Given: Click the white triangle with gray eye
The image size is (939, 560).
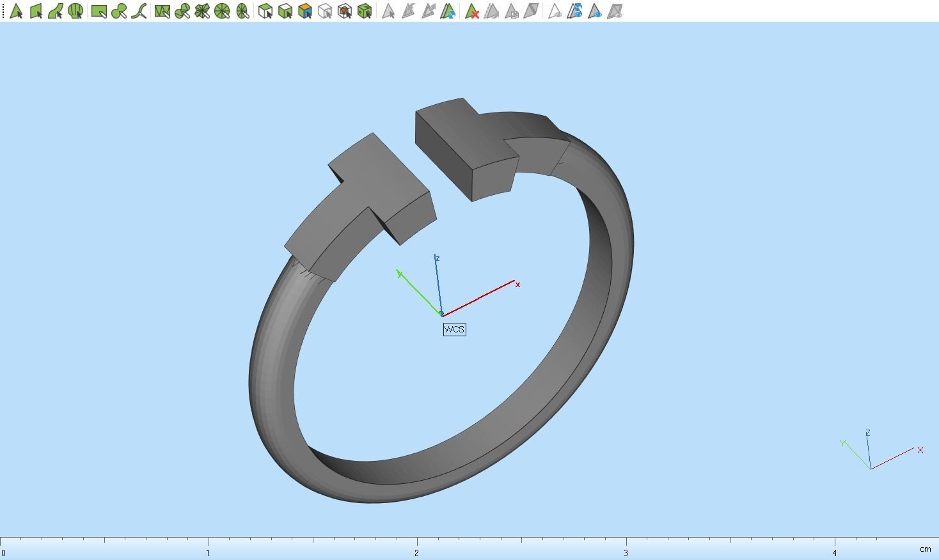Looking at the screenshot, I should [555, 11].
